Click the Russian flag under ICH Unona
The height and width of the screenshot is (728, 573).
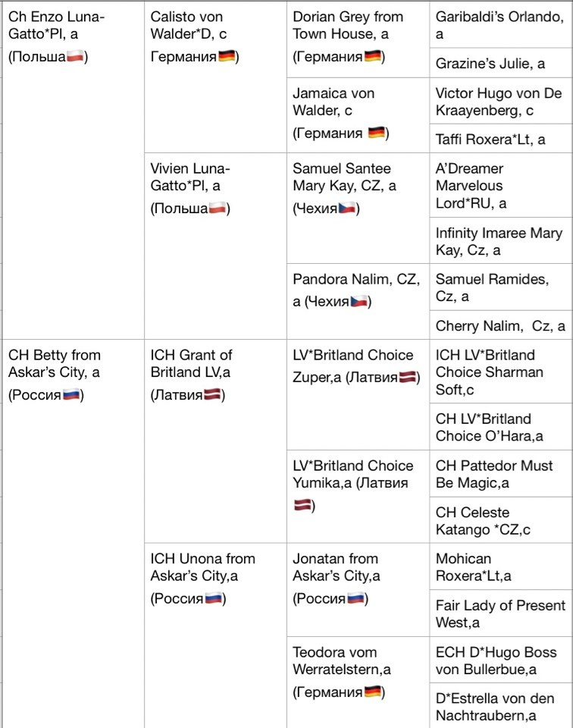[x=214, y=599]
